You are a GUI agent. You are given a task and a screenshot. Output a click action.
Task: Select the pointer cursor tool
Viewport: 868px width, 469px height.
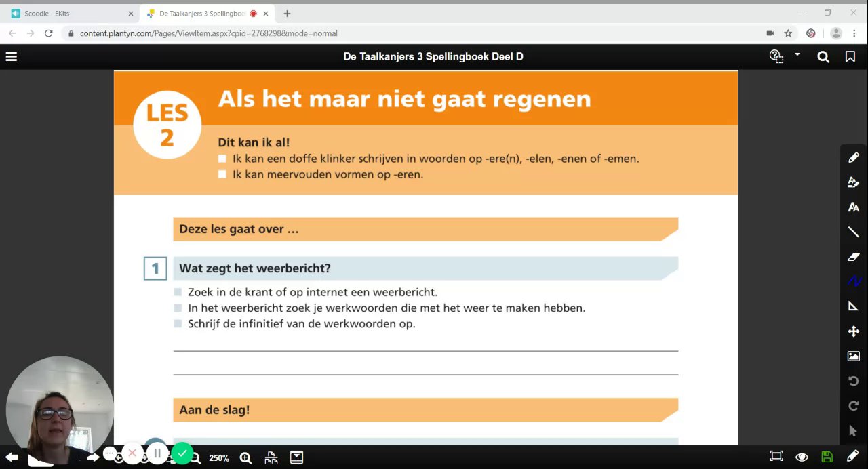point(853,430)
